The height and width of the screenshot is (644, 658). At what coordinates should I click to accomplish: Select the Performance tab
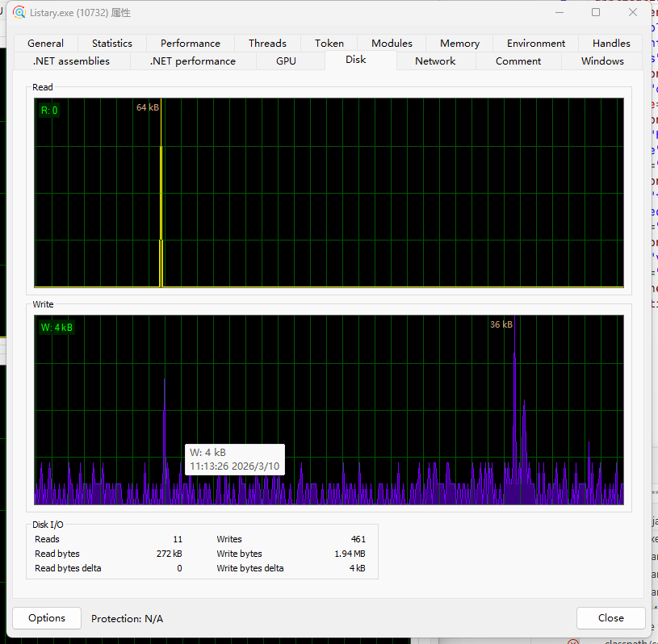click(x=190, y=44)
